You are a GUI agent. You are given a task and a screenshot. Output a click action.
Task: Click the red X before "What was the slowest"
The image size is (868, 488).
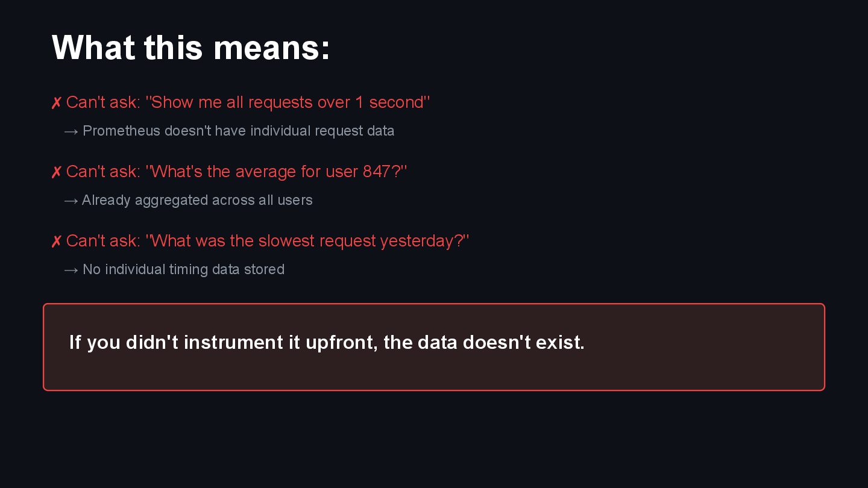(56, 242)
